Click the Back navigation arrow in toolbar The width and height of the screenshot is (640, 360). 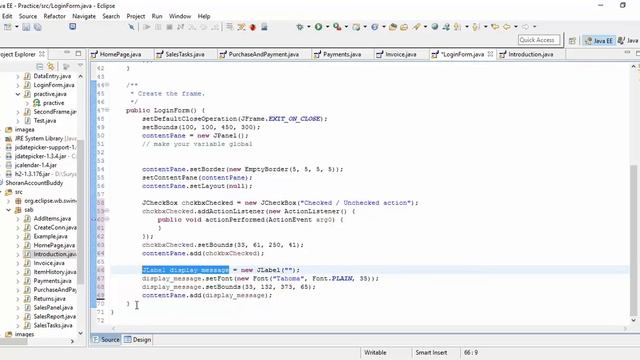tap(507, 27)
